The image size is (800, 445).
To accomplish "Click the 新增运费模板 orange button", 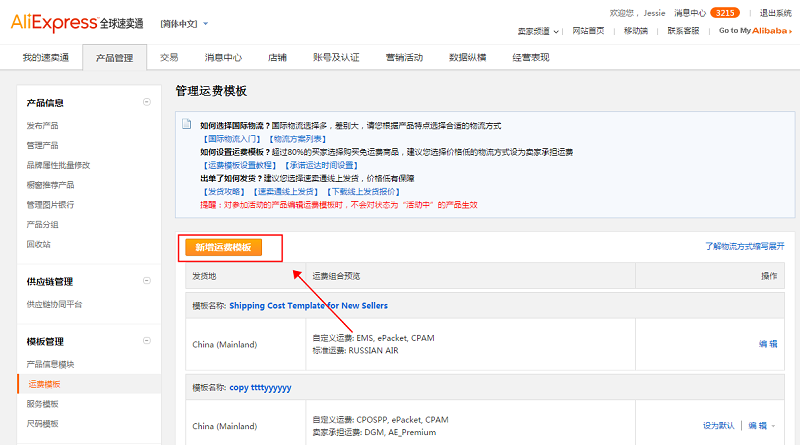I will tap(223, 248).
